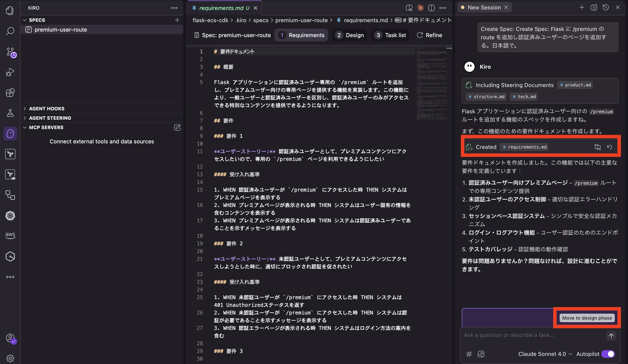
Task: Open the AWS toolkit sidebar icon
Action: point(10,235)
